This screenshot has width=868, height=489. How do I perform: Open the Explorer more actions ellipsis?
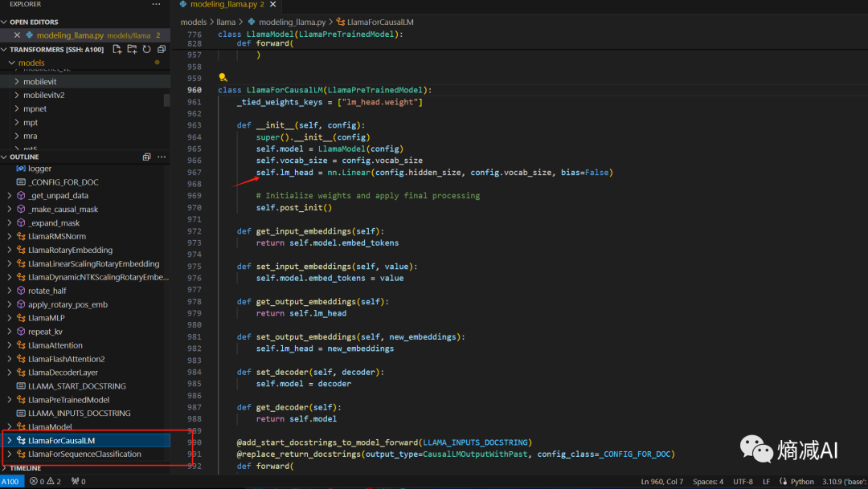coord(156,5)
